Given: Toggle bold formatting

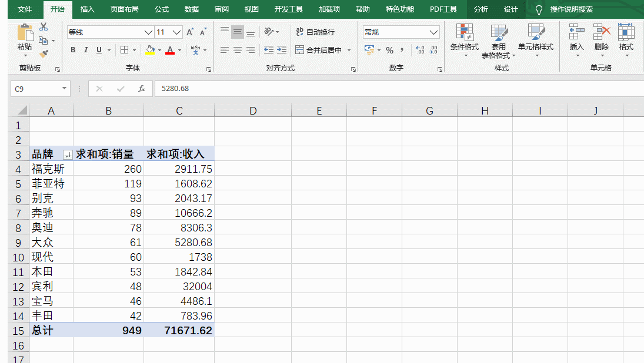Looking at the screenshot, I should pos(73,50).
